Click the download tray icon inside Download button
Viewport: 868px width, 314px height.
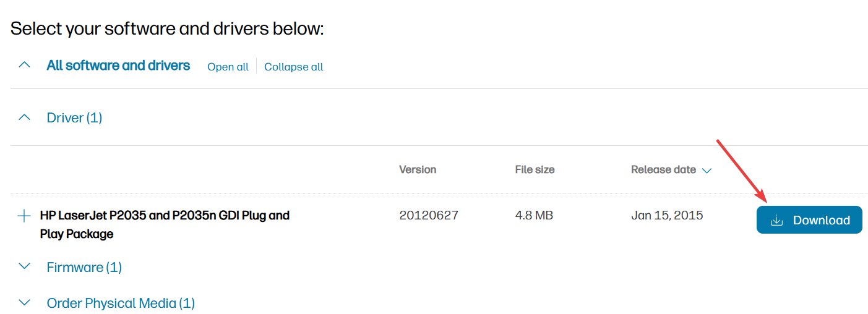[776, 220]
